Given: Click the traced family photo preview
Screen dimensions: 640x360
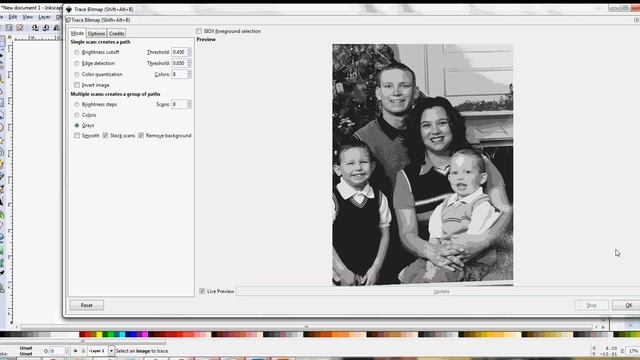Looking at the screenshot, I should click(422, 164).
